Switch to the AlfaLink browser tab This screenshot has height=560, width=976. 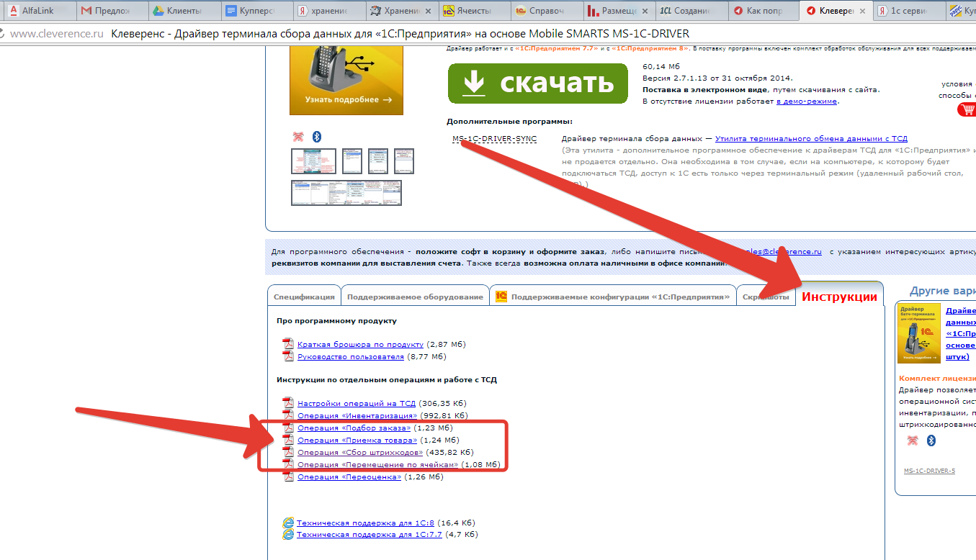(x=37, y=11)
